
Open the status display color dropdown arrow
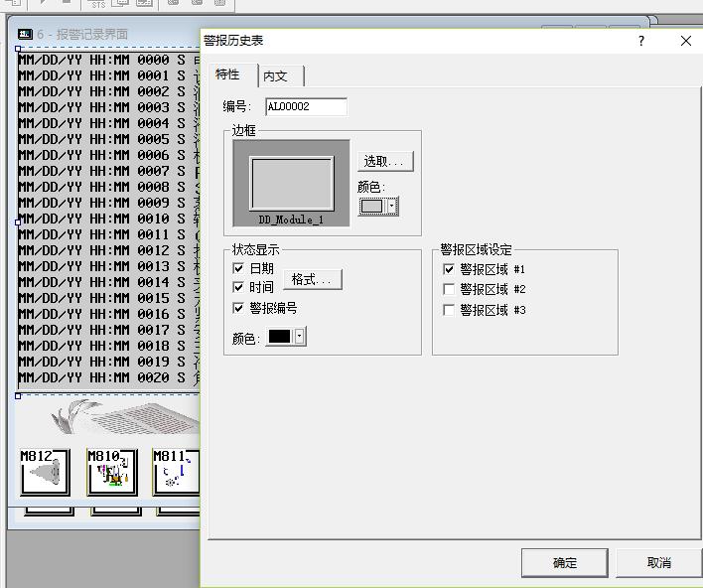pos(300,337)
